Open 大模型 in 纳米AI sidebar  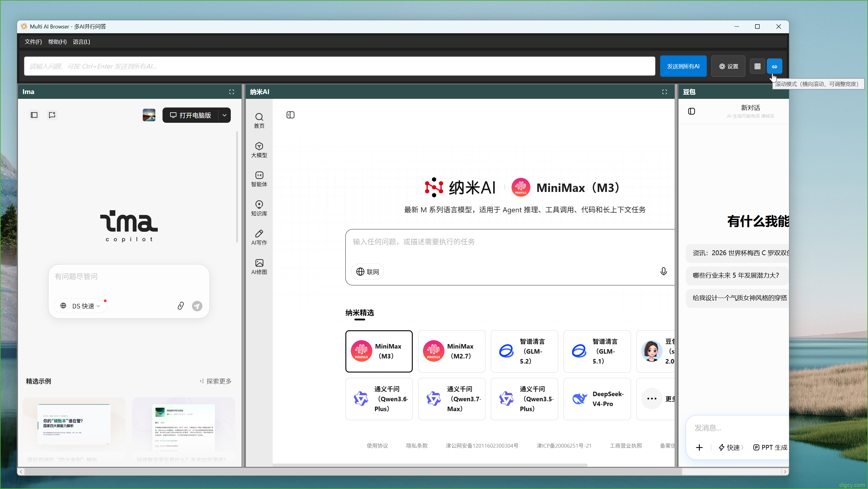tap(259, 150)
